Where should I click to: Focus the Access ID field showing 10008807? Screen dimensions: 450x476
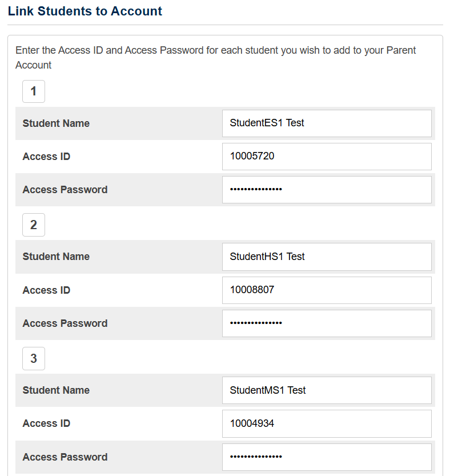[x=326, y=290]
